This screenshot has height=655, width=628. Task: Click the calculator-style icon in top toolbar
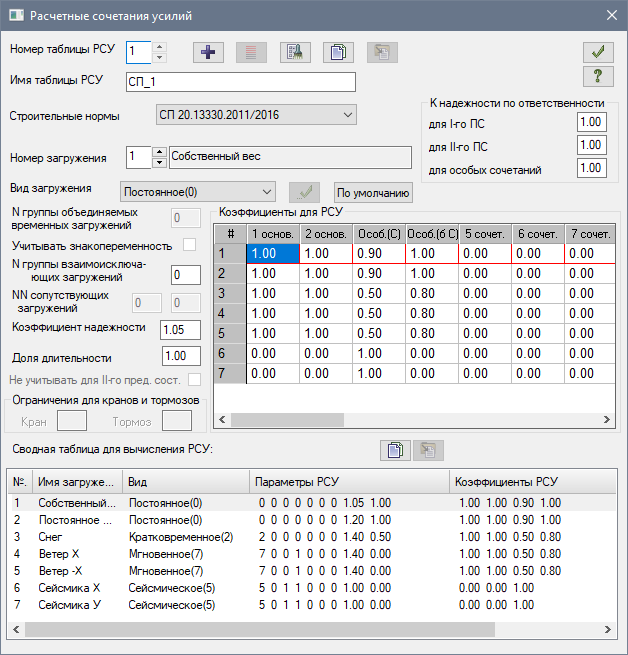pos(293,52)
